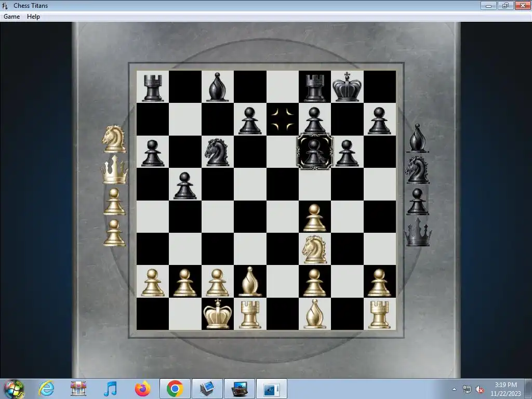The image size is (532, 399).
Task: Select the black pawn on h7
Action: click(x=379, y=121)
